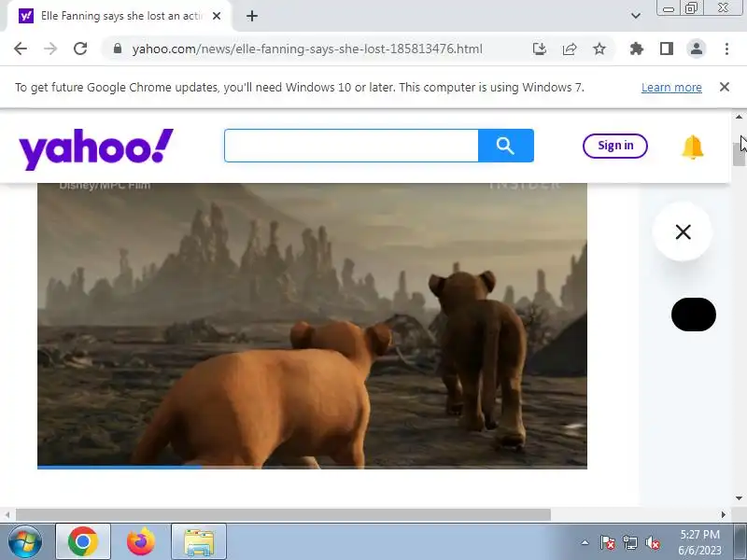Open the Chrome profile avatar
Image resolution: width=747 pixels, height=560 pixels.
pyautogui.click(x=696, y=49)
